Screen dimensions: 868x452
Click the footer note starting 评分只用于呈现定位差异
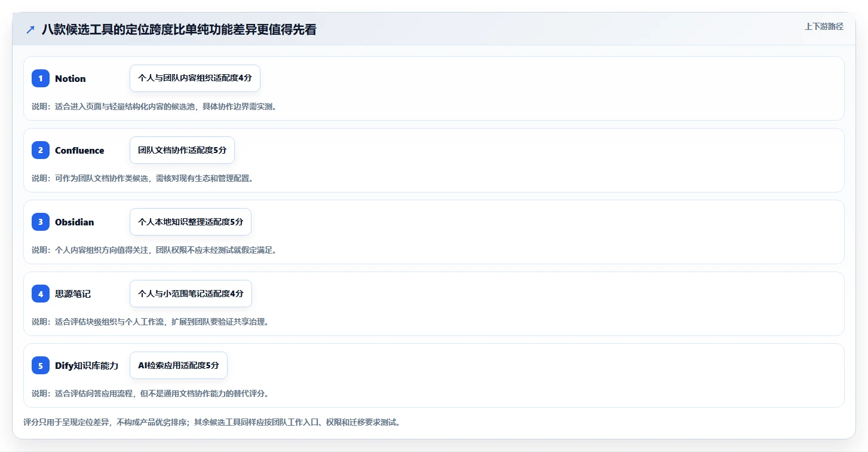[x=211, y=422]
